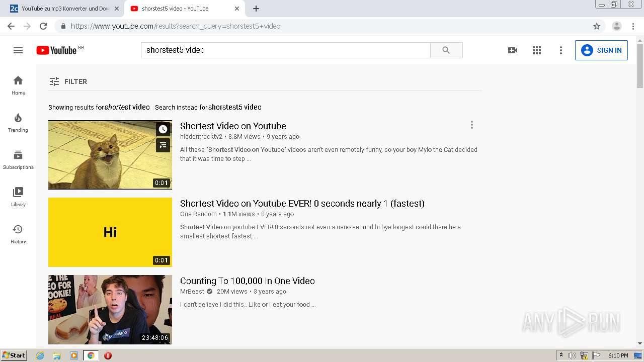Visit MrBeast channel
Screen dimensions: 644x362
192,292
